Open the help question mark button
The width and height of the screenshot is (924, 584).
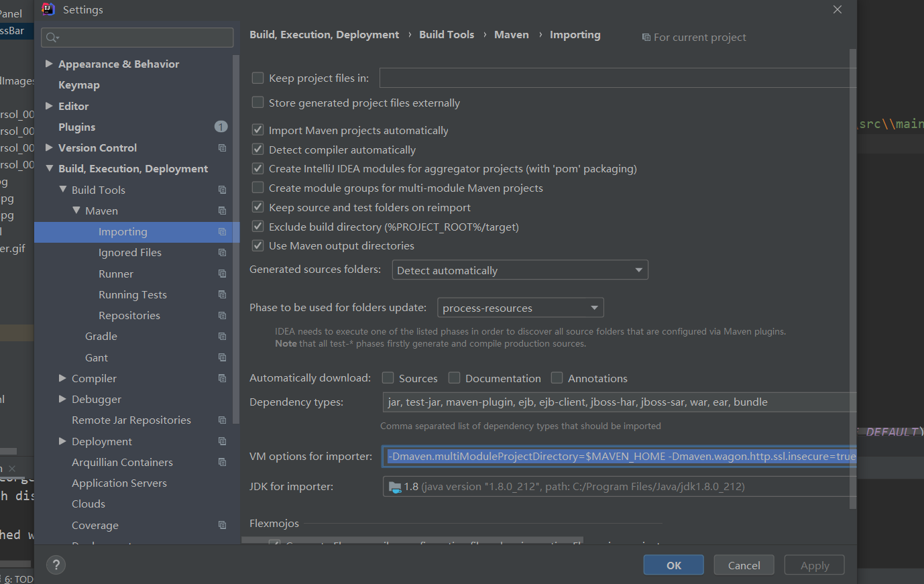56,565
